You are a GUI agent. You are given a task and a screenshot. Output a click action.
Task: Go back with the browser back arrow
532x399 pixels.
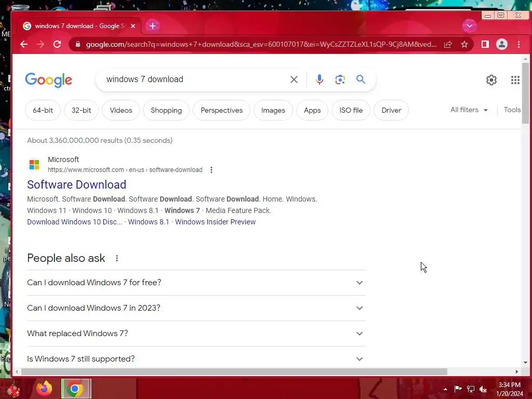[x=24, y=44]
